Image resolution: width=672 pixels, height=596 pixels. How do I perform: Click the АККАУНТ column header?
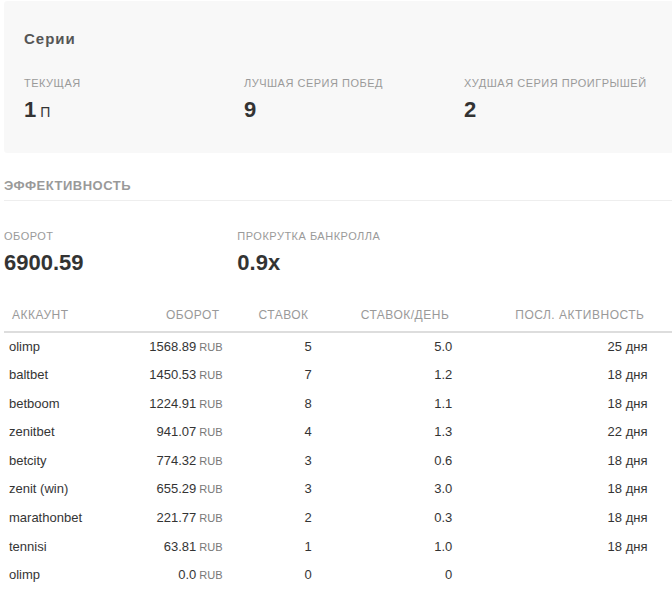40,315
